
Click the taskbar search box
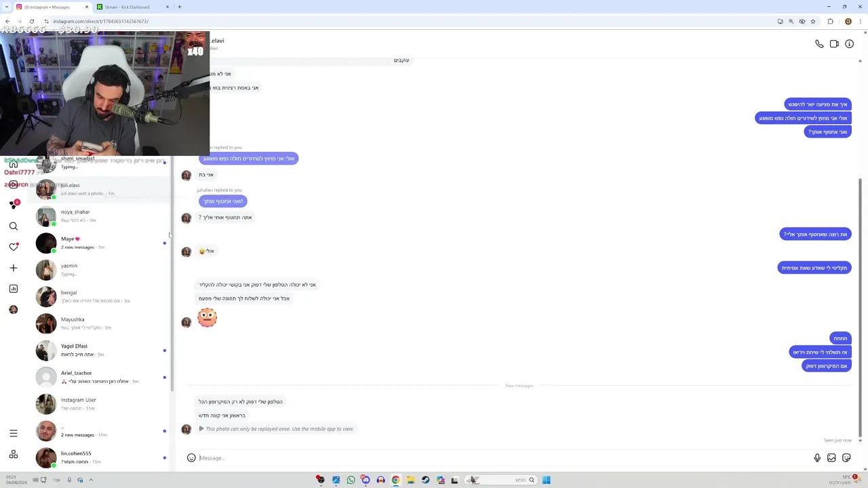point(500,480)
